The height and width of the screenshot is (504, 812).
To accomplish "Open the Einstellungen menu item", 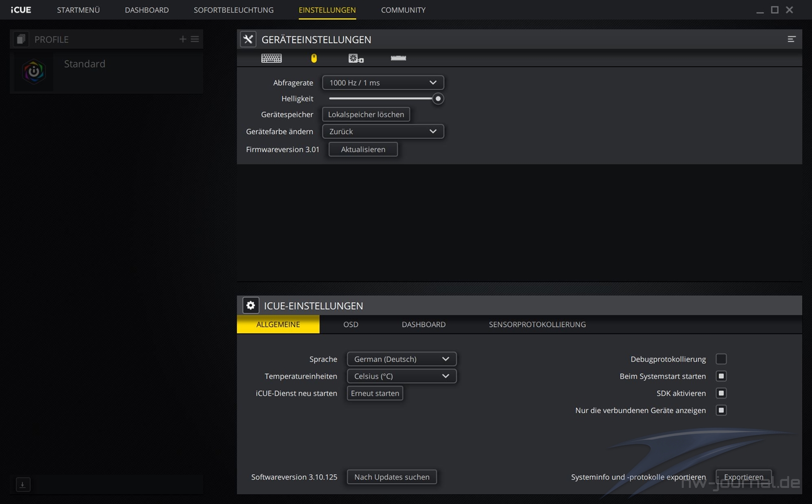I will coord(327,10).
